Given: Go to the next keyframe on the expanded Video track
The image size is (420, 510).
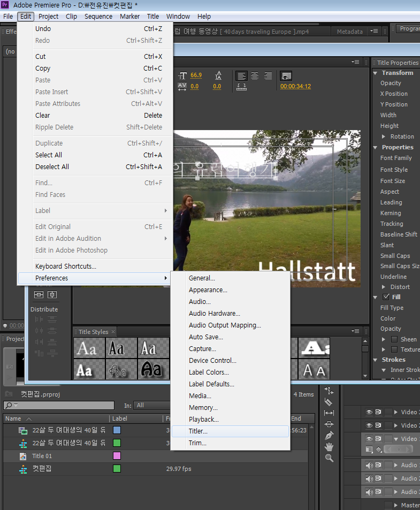Looking at the screenshot, I should coord(409,449).
